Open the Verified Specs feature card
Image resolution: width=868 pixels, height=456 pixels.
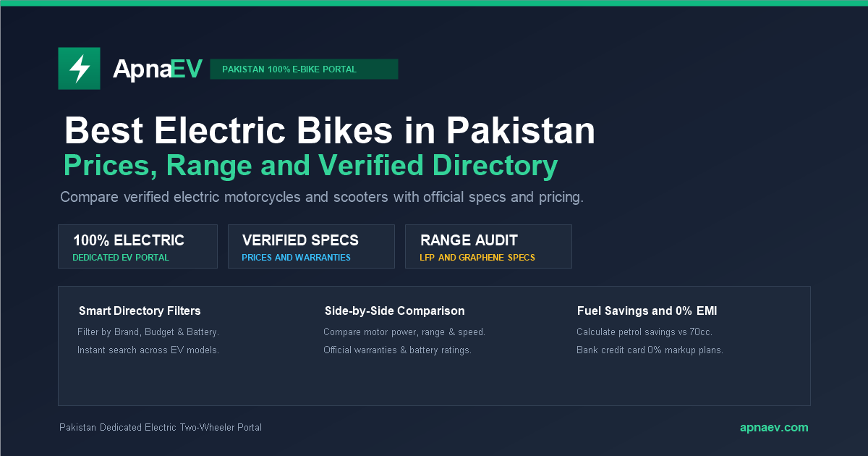coord(311,247)
